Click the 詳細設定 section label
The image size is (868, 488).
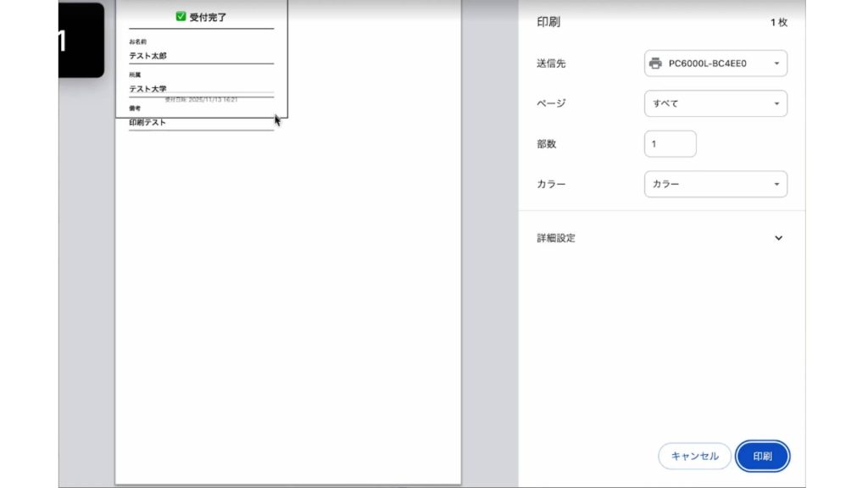(556, 238)
